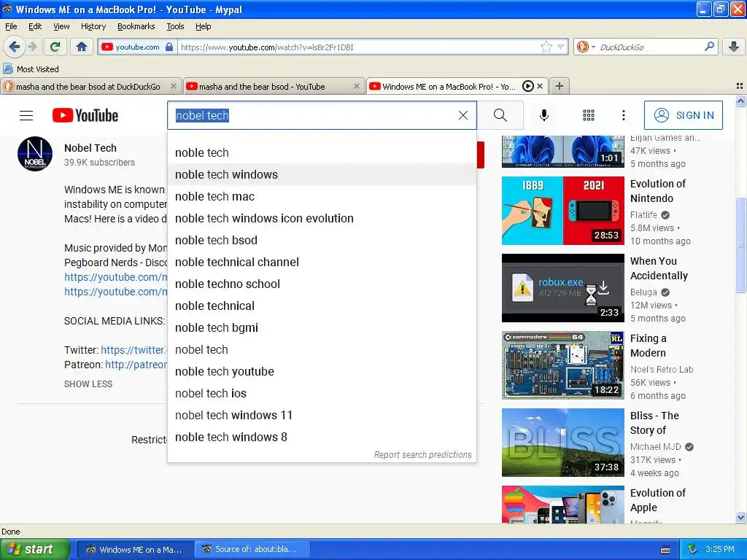Mute the playing Windows ME tab audio icon
This screenshot has width=747, height=560.
click(x=527, y=86)
